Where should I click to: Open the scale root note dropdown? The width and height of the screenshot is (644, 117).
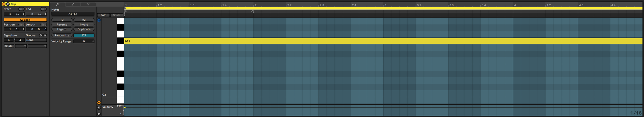[21, 46]
